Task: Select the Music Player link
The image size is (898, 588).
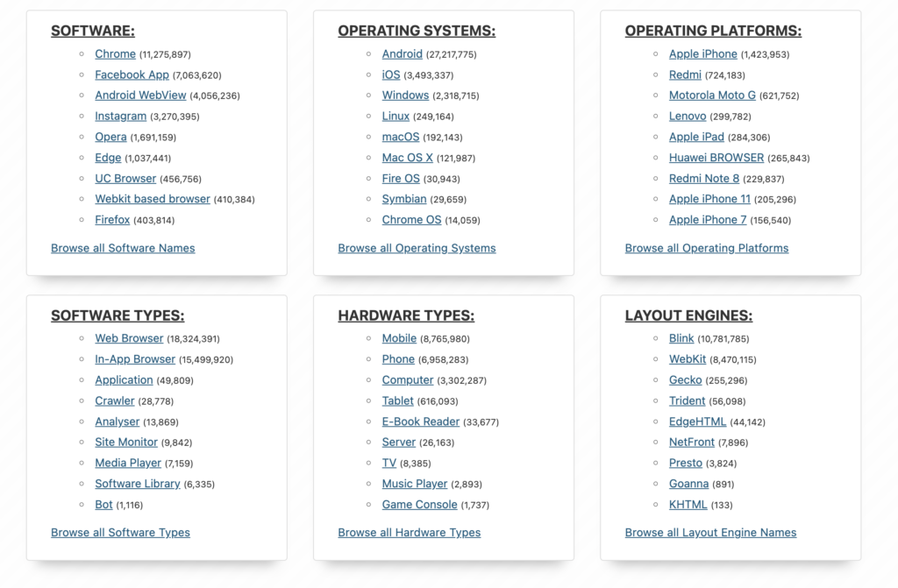Action: point(415,483)
